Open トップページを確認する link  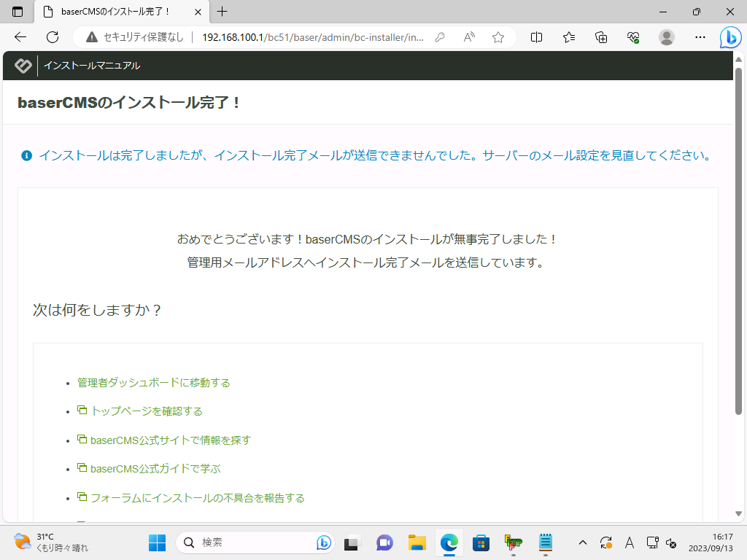(x=146, y=411)
